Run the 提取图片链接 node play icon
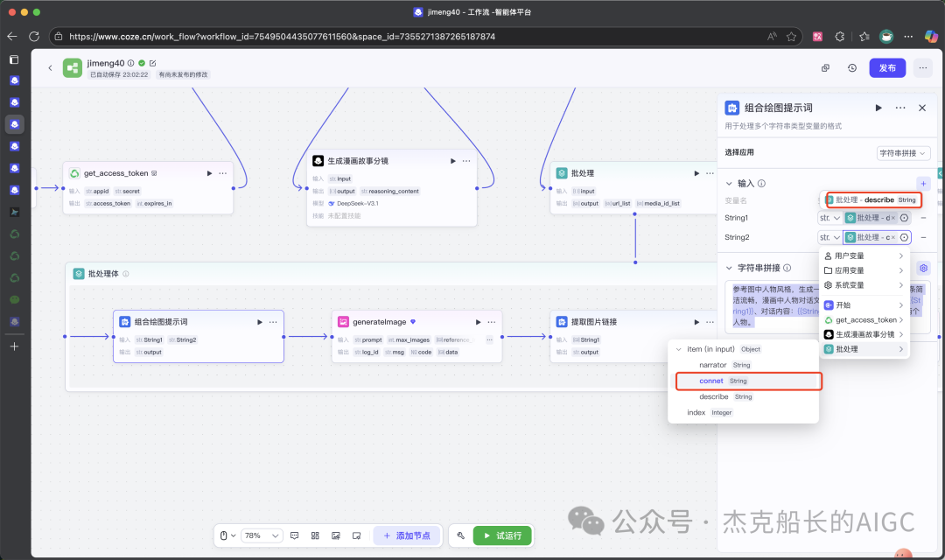This screenshot has width=945, height=560. tap(696, 322)
